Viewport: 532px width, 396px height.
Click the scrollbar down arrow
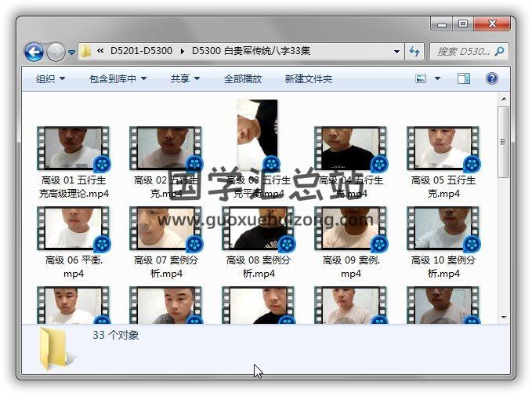[x=504, y=318]
